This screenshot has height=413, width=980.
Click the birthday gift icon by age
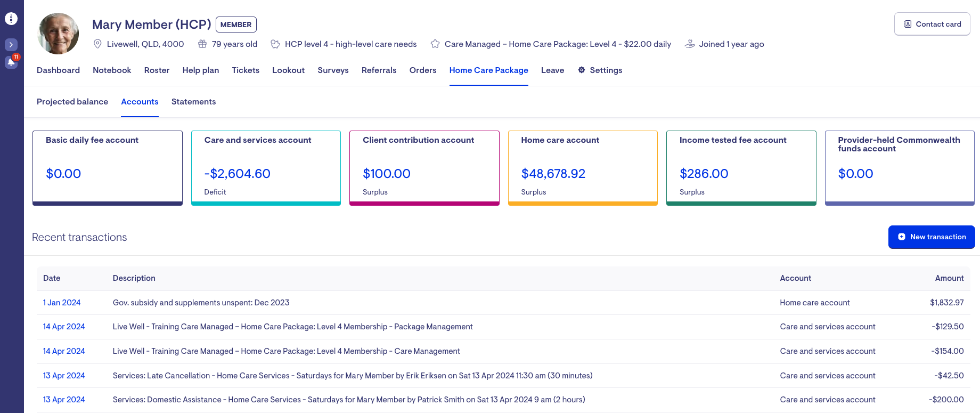(202, 44)
